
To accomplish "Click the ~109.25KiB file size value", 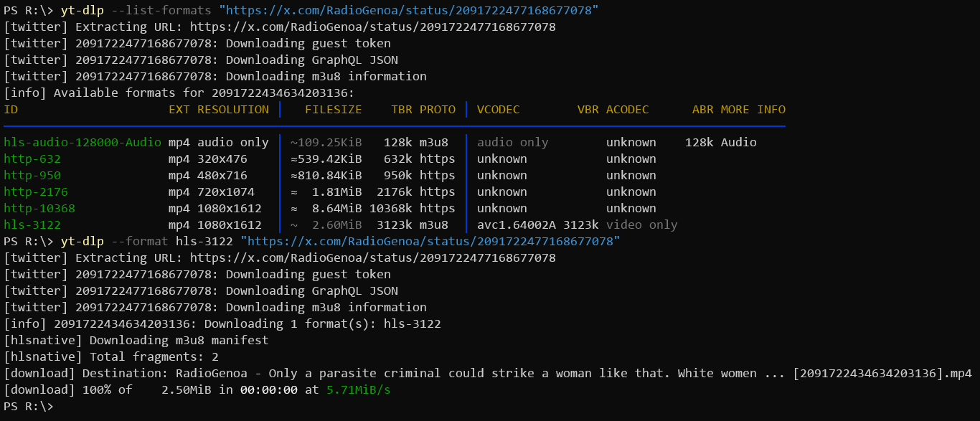I will [x=326, y=142].
